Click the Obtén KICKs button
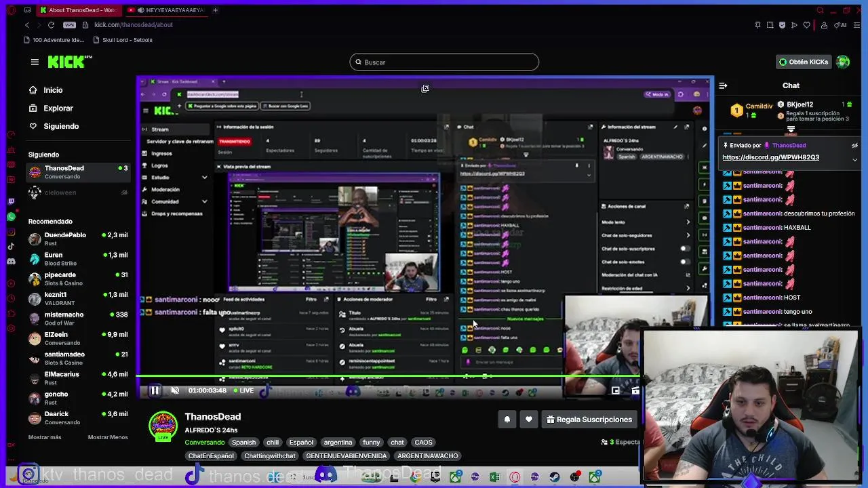The height and width of the screenshot is (488, 868). [804, 62]
